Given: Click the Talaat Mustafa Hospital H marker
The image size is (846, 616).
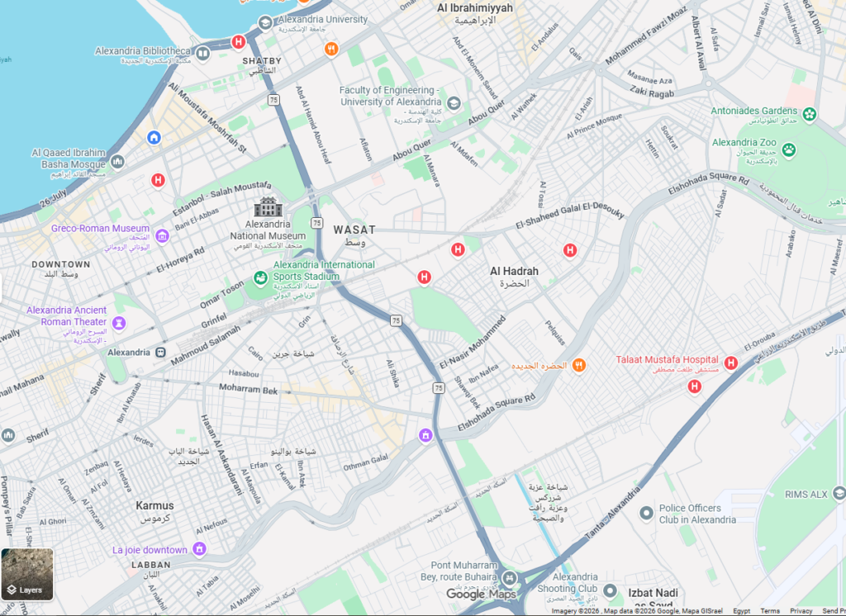Looking at the screenshot, I should pyautogui.click(x=731, y=363).
